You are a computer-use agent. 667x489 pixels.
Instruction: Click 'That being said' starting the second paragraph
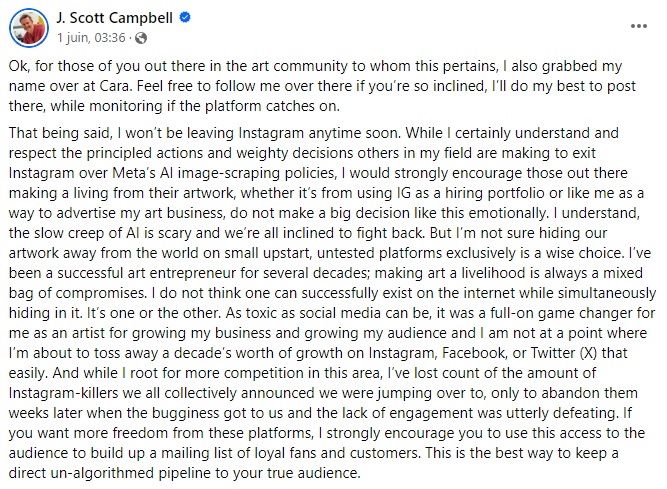(x=58, y=133)
